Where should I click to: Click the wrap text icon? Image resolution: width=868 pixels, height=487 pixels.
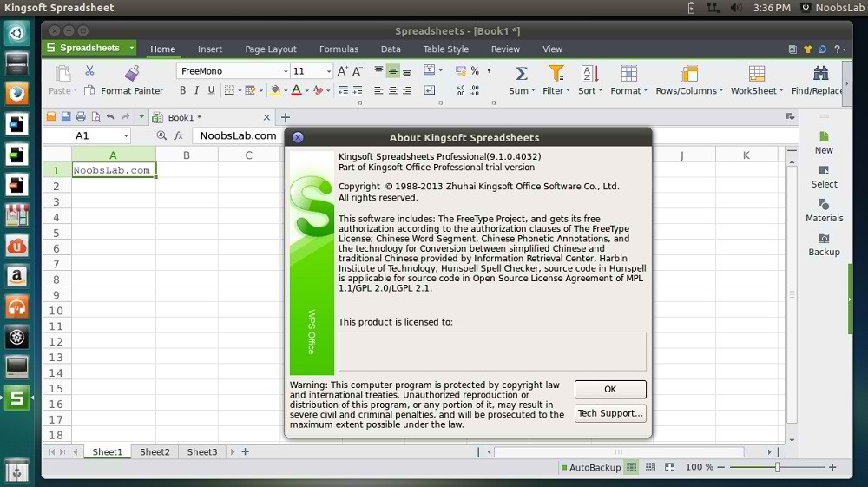(x=430, y=90)
